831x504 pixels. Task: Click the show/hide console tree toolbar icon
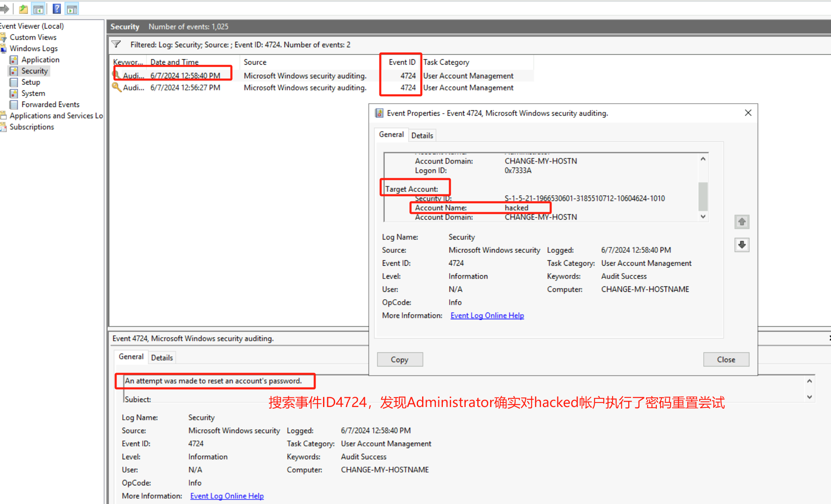39,9
